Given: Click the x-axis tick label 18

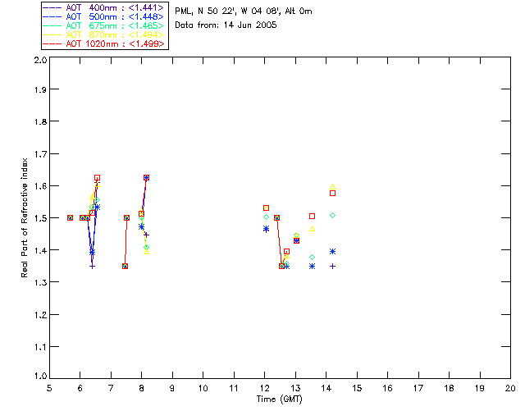Looking at the screenshot, I should [x=450, y=388].
